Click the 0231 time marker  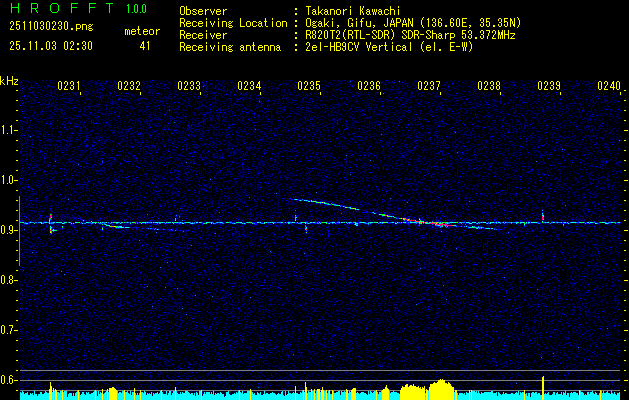point(69,87)
